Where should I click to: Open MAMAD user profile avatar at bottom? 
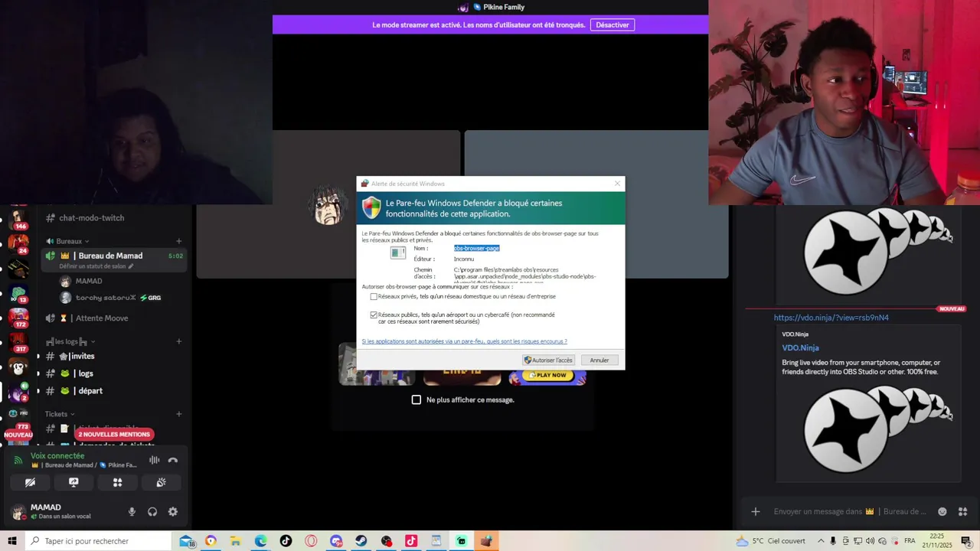[x=17, y=512]
